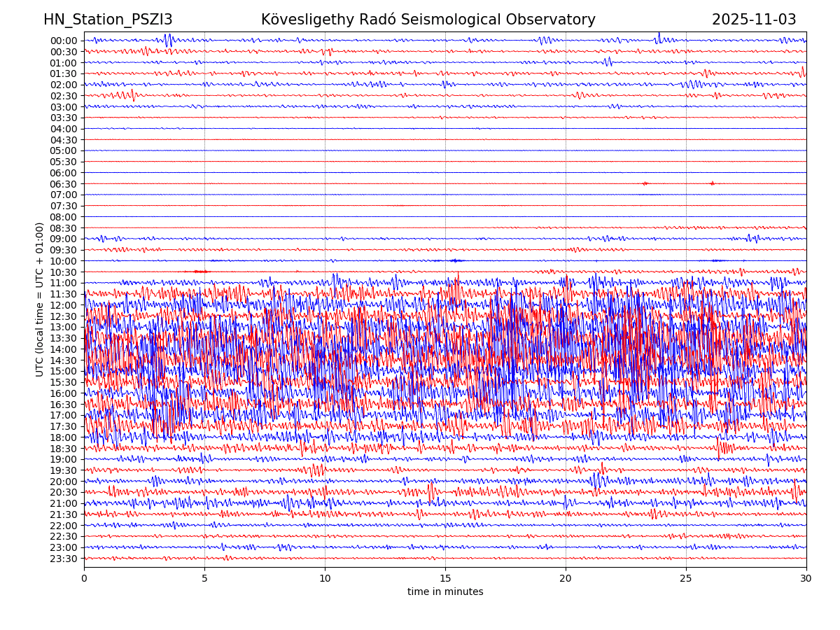Select the 00:00 trace time label

pos(64,41)
